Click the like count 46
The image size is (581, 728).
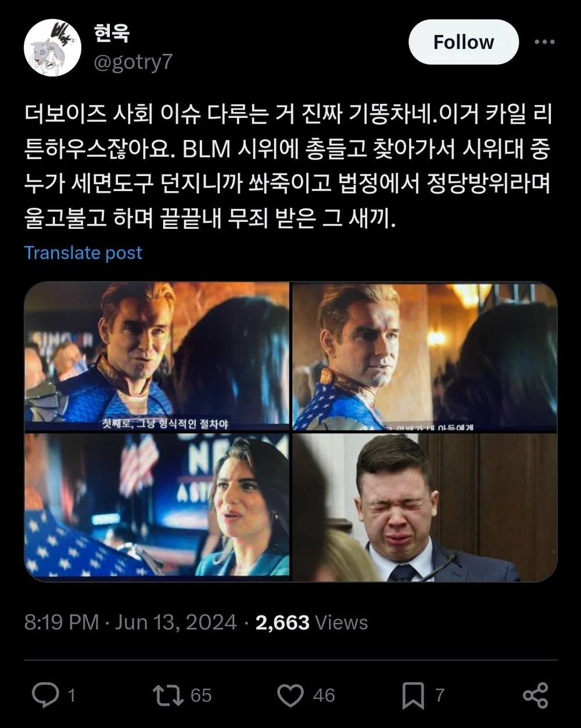pyautogui.click(x=324, y=695)
